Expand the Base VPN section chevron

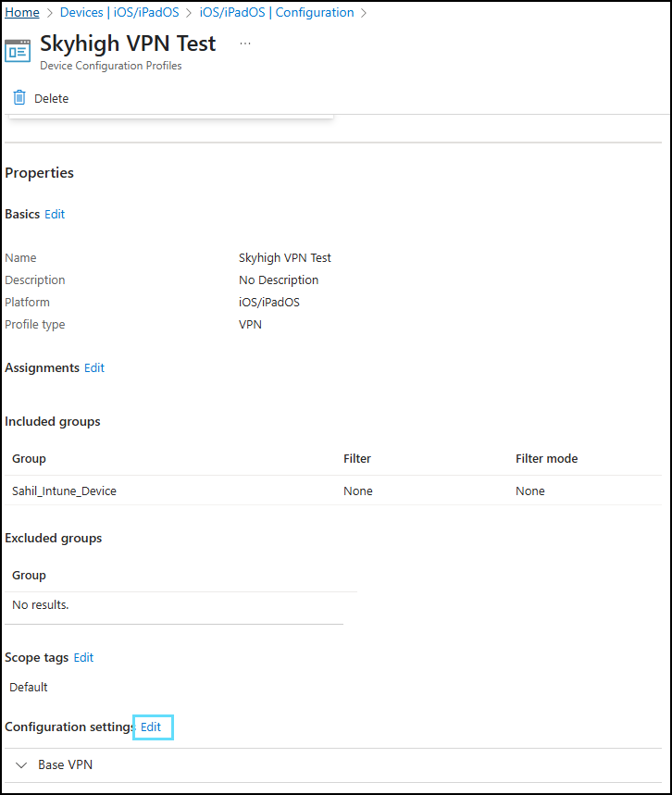click(x=21, y=764)
